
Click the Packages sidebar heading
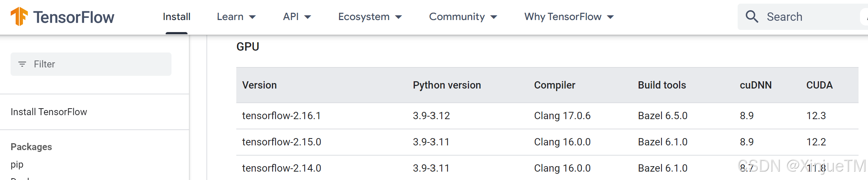(x=31, y=147)
